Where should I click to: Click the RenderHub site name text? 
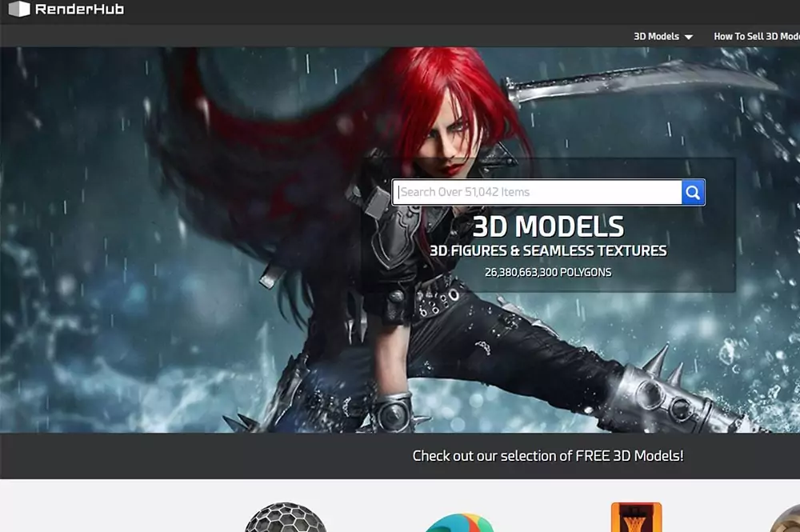click(x=79, y=9)
